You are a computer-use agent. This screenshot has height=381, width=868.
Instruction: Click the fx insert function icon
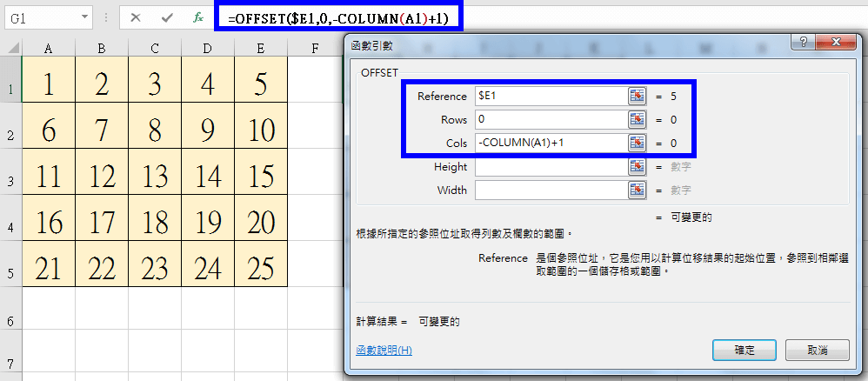pyautogui.click(x=198, y=17)
